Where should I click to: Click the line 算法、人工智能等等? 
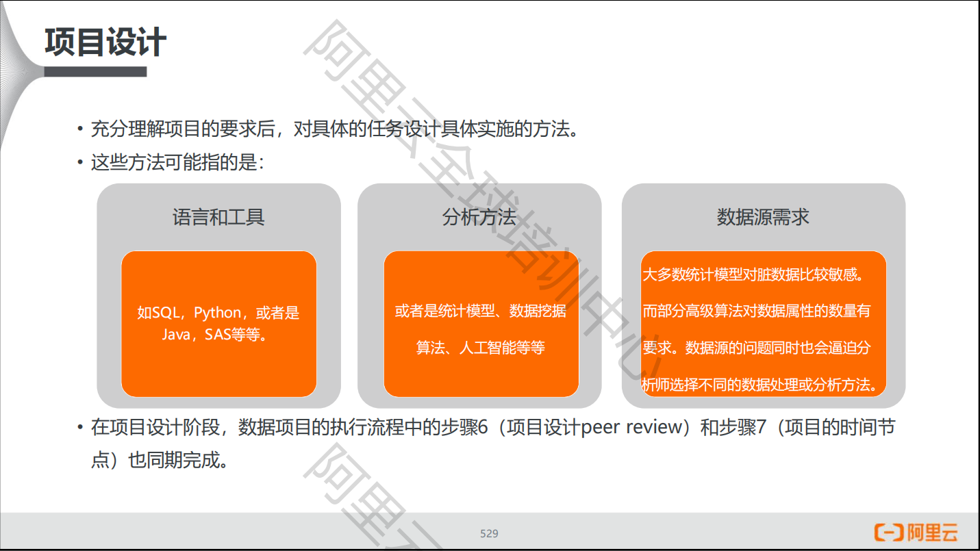point(481,348)
